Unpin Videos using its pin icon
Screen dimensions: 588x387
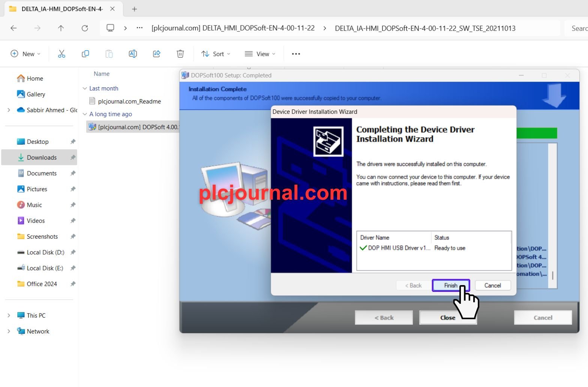[x=73, y=220]
